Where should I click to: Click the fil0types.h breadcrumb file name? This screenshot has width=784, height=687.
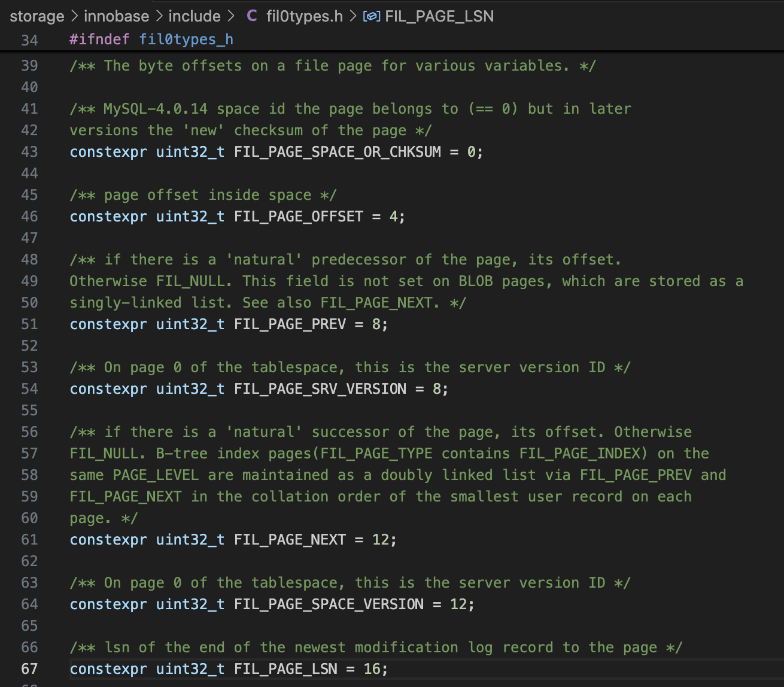point(304,16)
